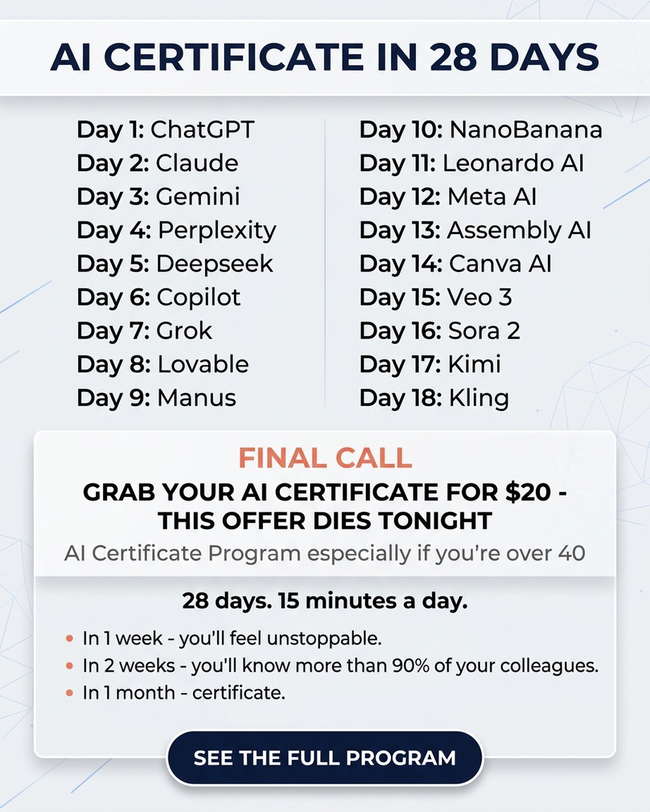Click the Day 15: Veo 3 line
The width and height of the screenshot is (650, 812).
436,298
